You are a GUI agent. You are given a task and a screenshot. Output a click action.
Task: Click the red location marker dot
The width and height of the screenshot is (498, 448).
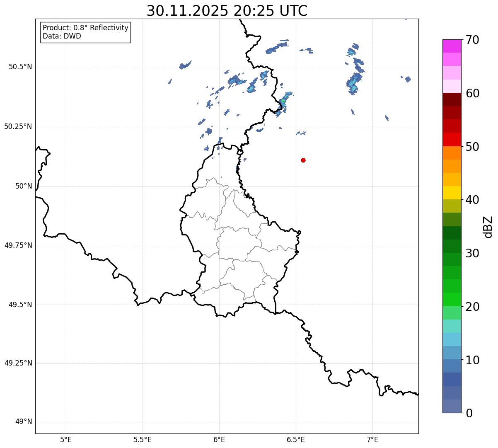303,160
